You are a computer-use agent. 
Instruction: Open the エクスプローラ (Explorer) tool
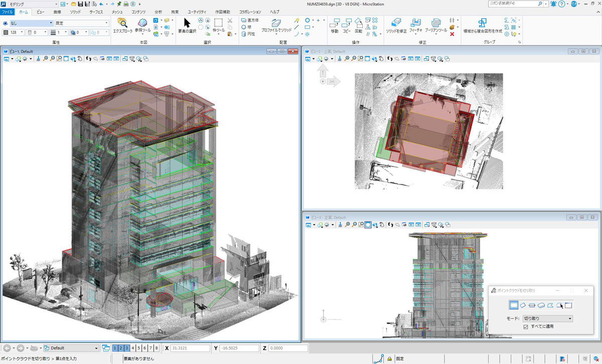(122, 25)
